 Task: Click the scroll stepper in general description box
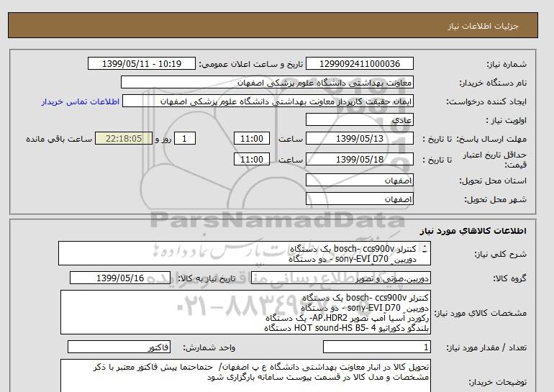pos(424,249)
